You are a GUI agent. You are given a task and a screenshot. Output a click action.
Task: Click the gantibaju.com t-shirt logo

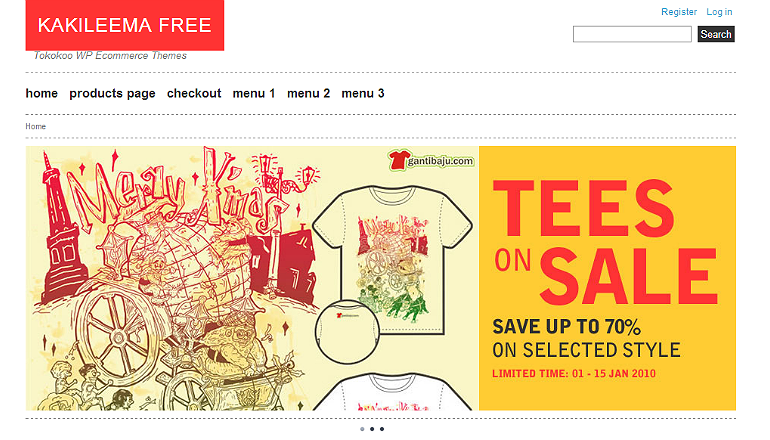432,161
